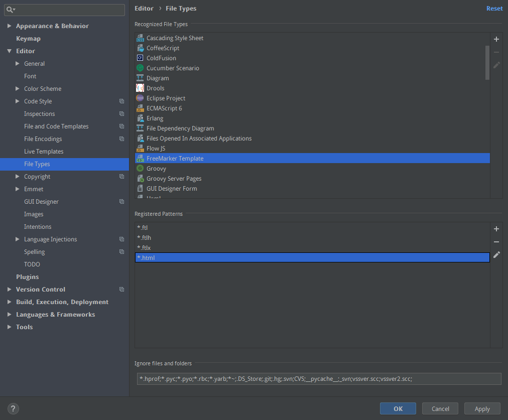Expand the Code Style settings node

click(x=18, y=101)
